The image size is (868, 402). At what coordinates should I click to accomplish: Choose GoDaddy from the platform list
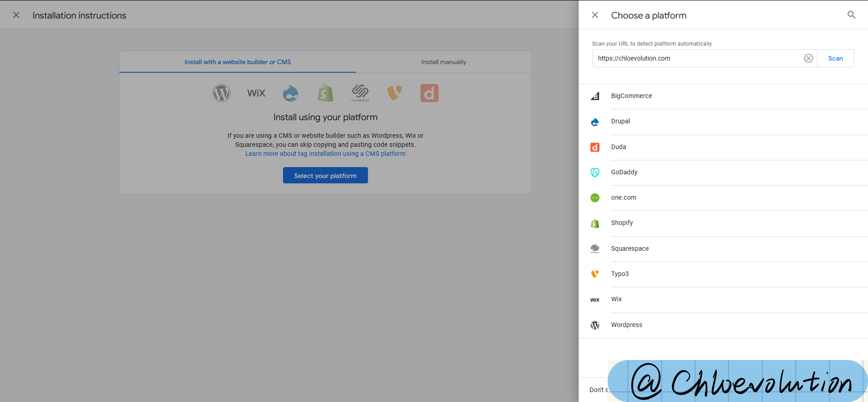[723, 173]
